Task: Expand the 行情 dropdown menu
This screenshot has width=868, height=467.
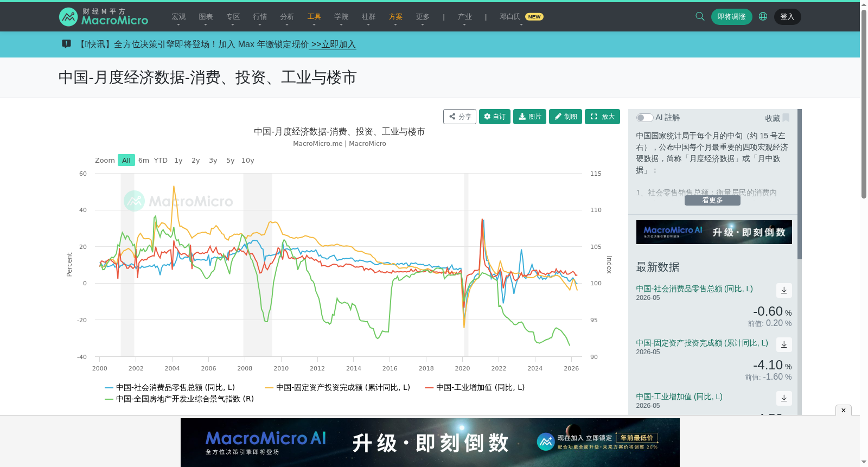Action: [260, 17]
